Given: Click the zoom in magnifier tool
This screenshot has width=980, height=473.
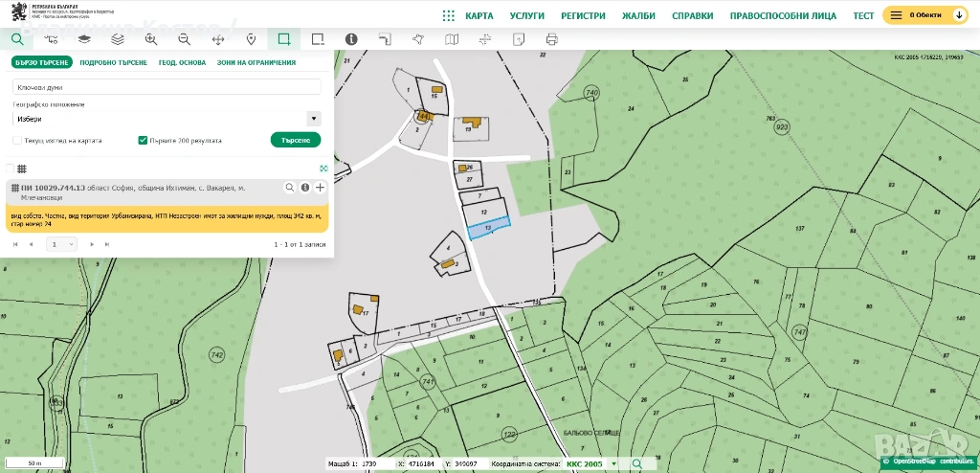Looking at the screenshot, I should pos(151,39).
